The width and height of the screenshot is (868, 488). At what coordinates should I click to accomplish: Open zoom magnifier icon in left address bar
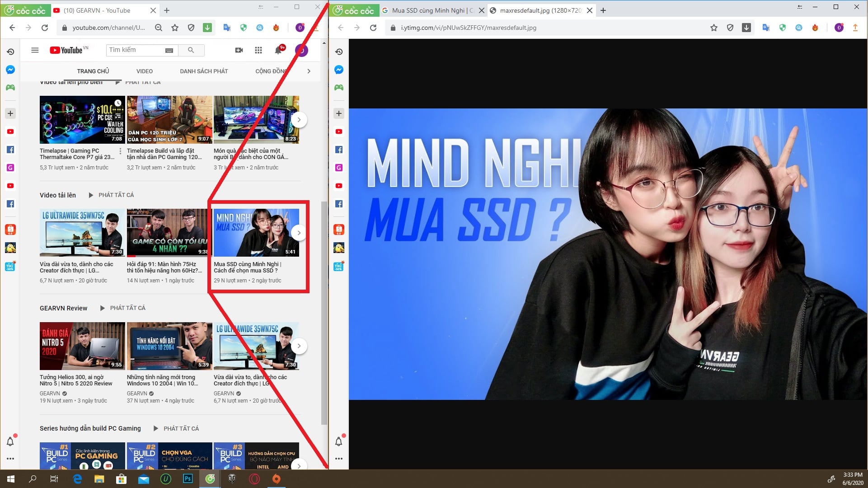pos(159,28)
